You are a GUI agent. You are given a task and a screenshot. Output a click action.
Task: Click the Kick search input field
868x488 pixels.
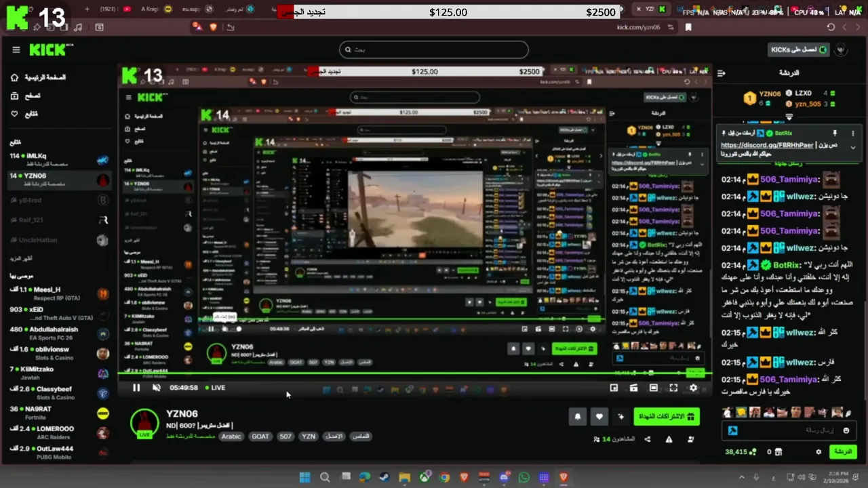point(434,49)
